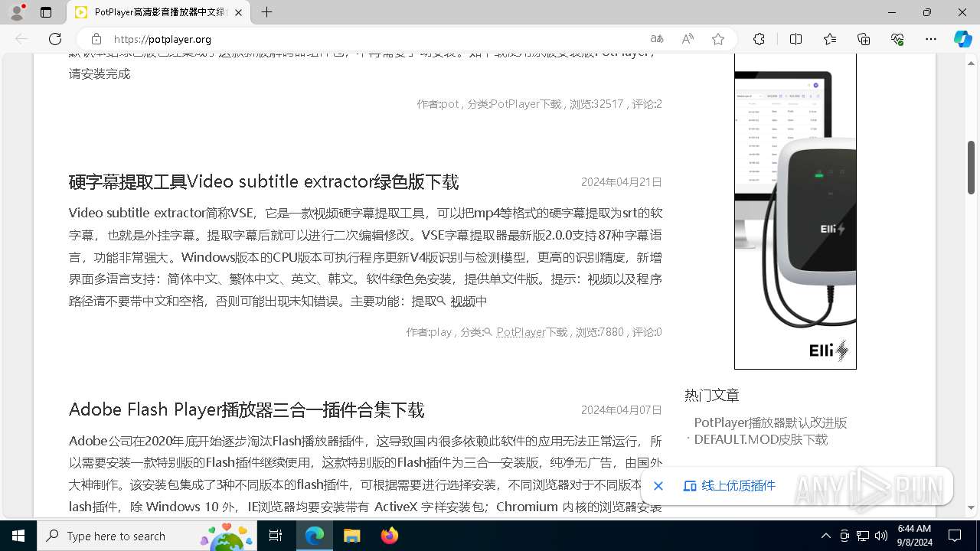The image size is (980, 551).
Task: Open the clock showing 6:44 AM
Action: (x=914, y=536)
